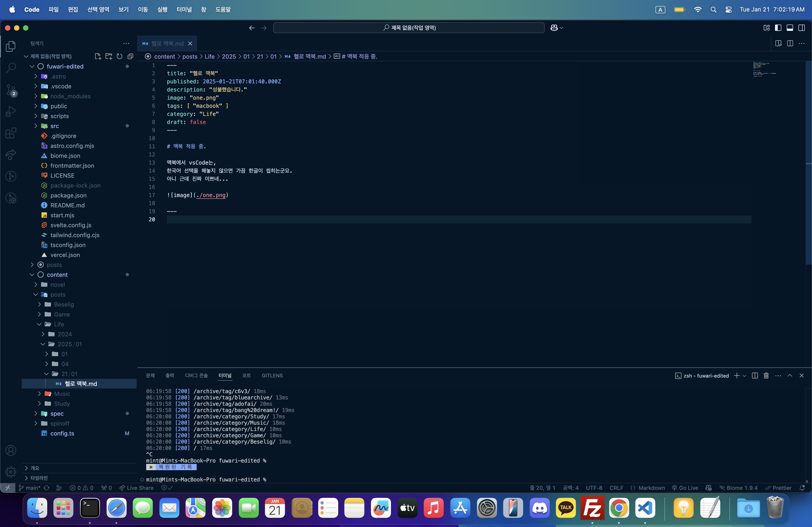Collapse all folders in explorer
This screenshot has height=527, width=812.
click(x=130, y=56)
